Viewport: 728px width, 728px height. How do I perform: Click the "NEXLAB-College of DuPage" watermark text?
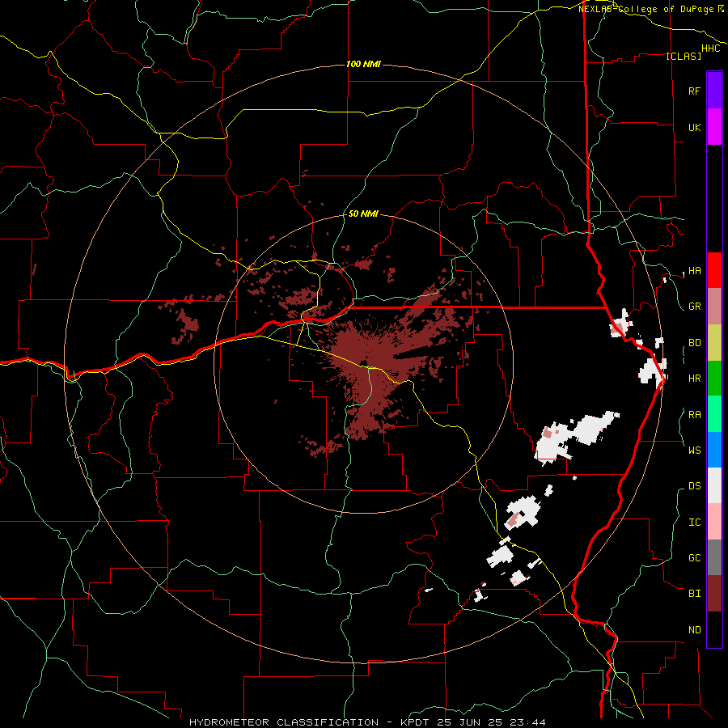click(x=645, y=9)
